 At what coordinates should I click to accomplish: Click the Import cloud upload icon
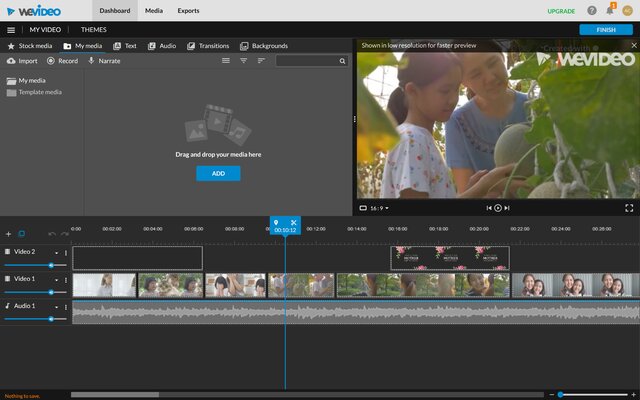[11, 61]
